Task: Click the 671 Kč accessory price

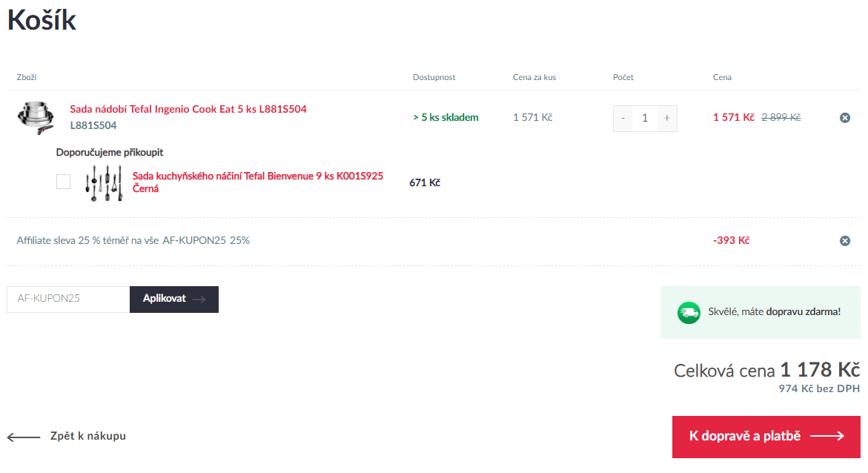Action: 425,183
